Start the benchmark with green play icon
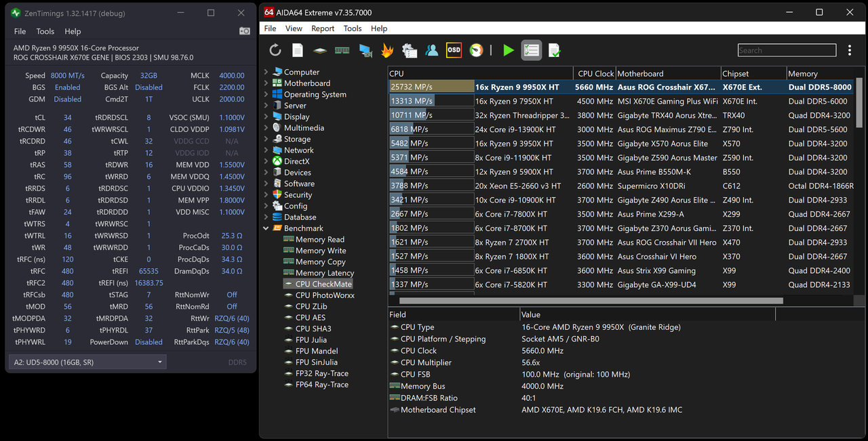 (508, 50)
